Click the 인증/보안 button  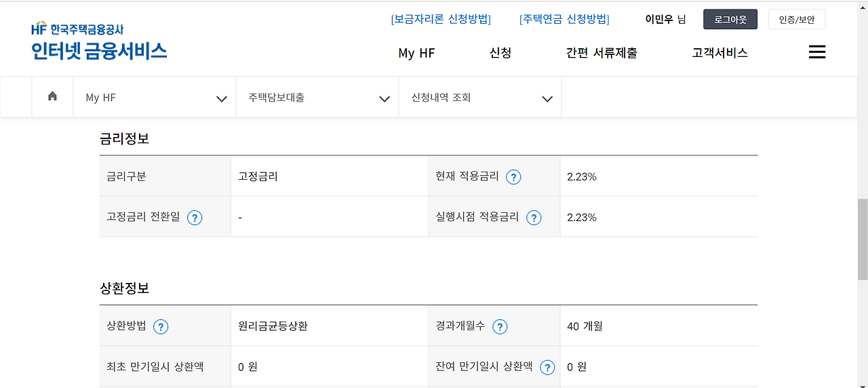[x=796, y=20]
